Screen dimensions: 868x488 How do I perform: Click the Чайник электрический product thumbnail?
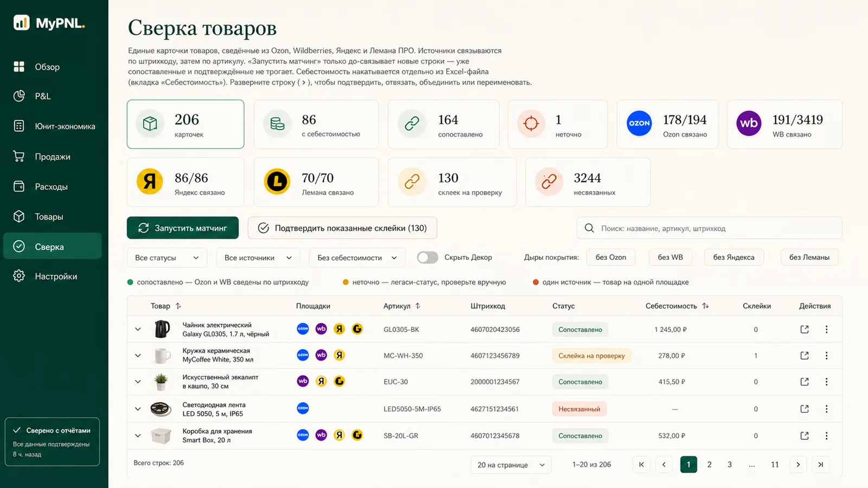[x=162, y=329]
